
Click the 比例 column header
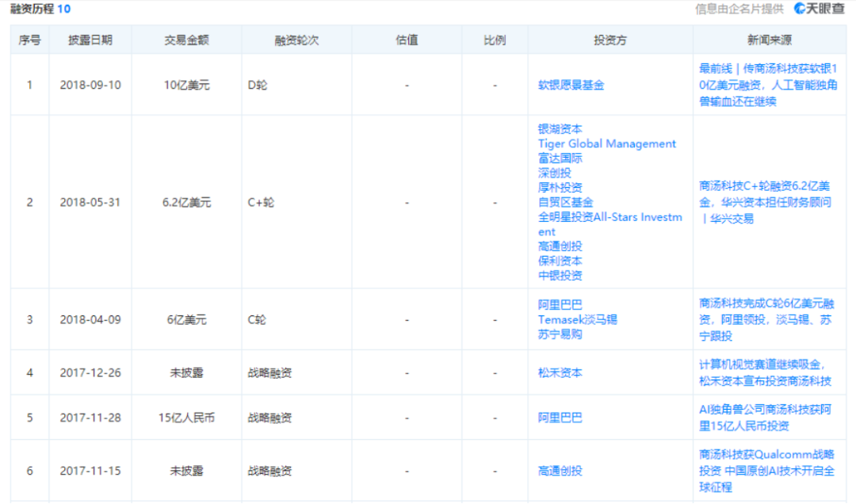tap(495, 40)
